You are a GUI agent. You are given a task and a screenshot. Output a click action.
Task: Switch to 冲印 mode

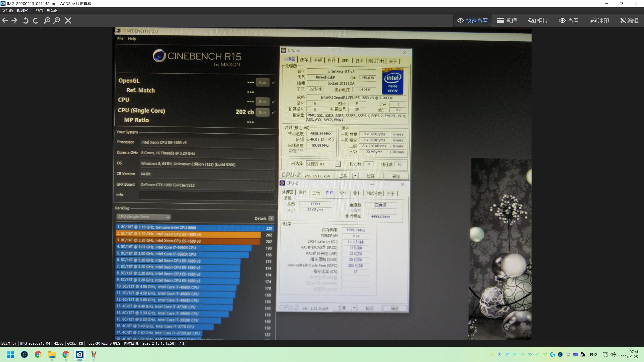599,21
